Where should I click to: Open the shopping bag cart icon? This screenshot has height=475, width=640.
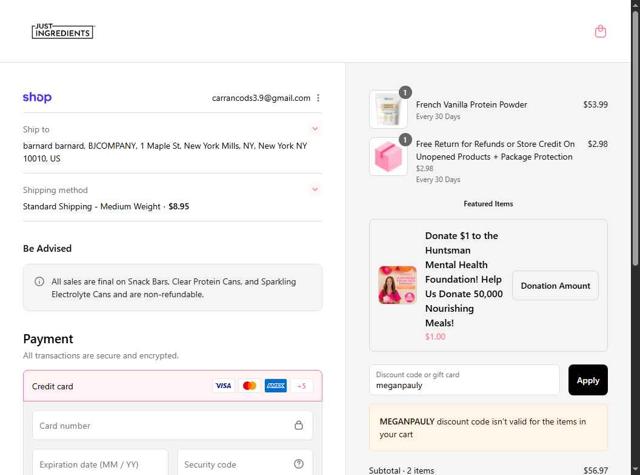[600, 31]
